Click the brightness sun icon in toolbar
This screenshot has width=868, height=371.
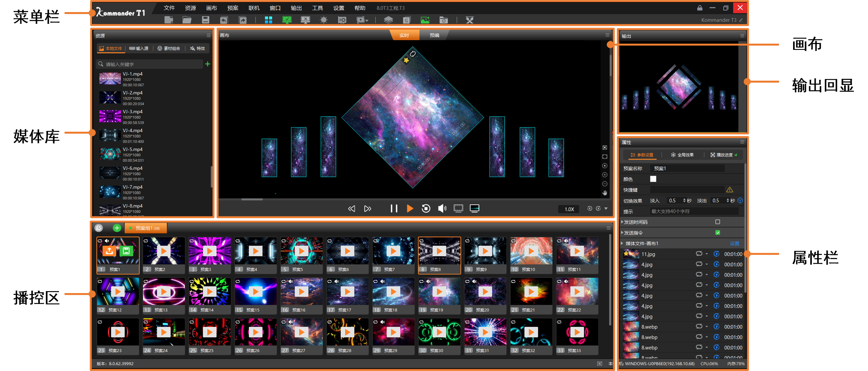coord(323,20)
